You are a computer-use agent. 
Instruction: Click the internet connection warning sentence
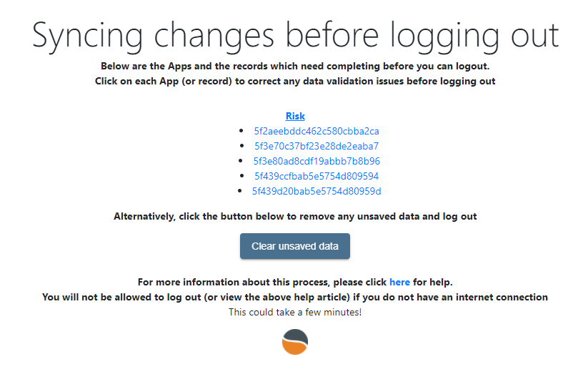click(295, 297)
